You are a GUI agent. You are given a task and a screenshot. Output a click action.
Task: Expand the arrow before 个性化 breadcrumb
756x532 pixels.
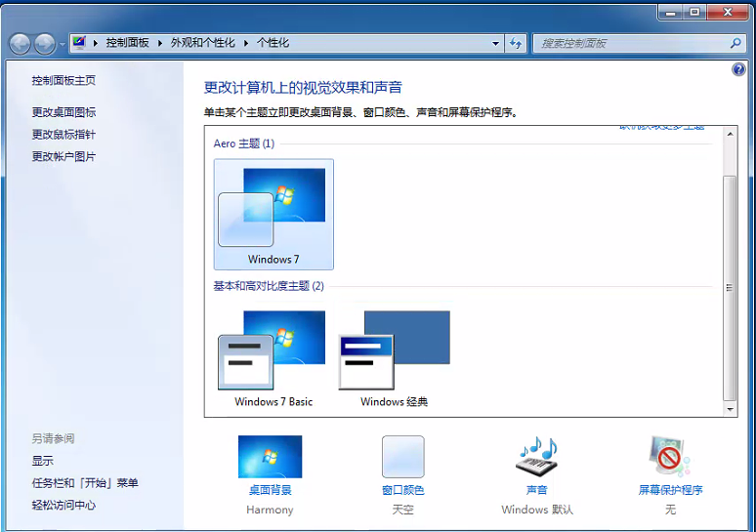pos(246,43)
